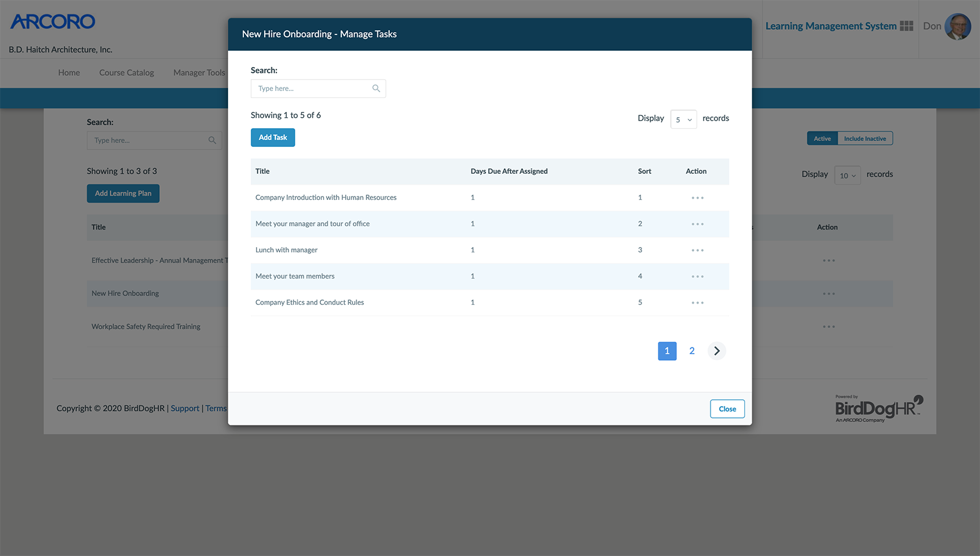Click the search magnifier in the background panel

coord(212,140)
